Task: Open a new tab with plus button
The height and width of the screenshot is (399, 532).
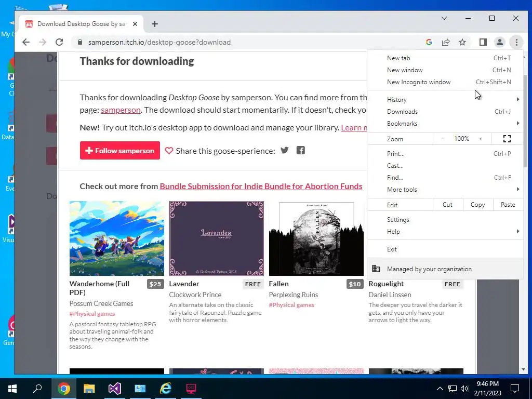Action: (155, 24)
